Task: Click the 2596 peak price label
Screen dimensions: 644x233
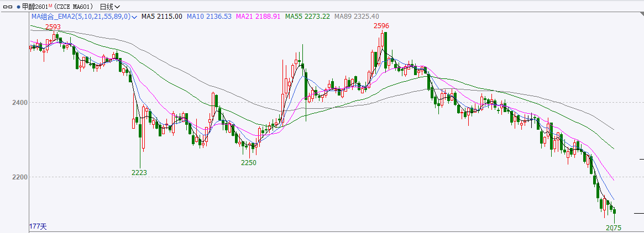Action: click(x=380, y=26)
